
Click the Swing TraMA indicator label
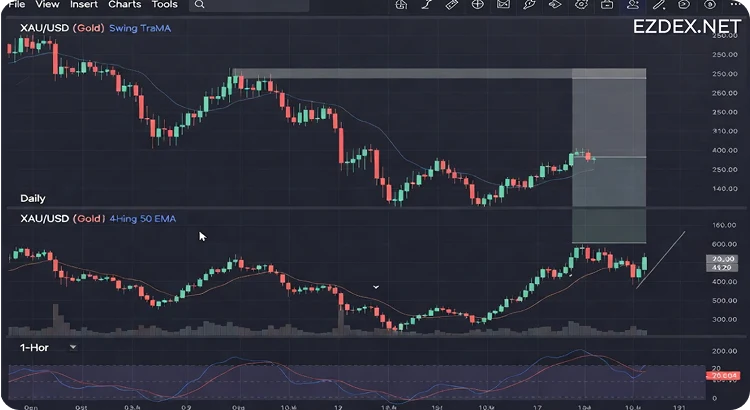(140, 28)
